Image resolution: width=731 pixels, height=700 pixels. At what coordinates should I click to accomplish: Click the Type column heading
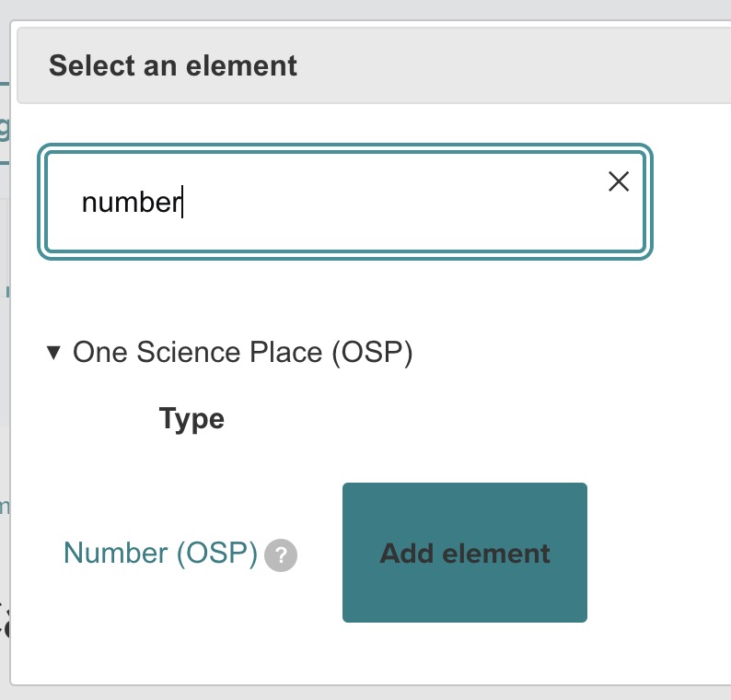click(x=191, y=419)
